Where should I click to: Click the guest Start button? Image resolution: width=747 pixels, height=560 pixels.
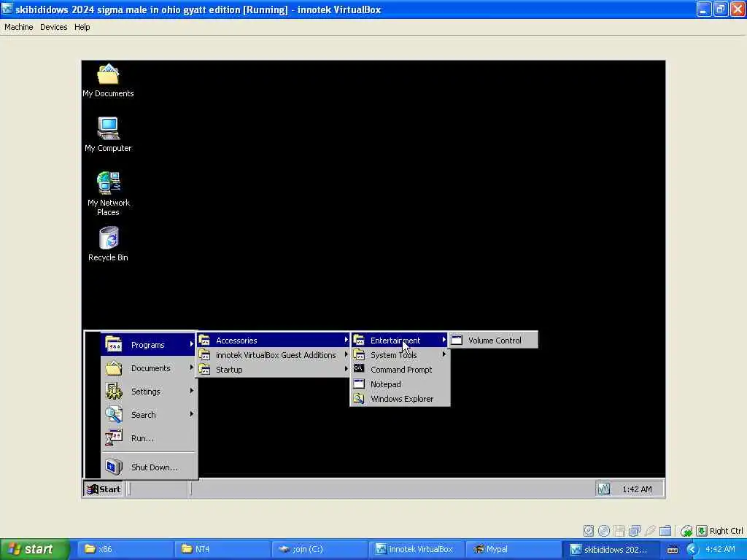tap(104, 489)
